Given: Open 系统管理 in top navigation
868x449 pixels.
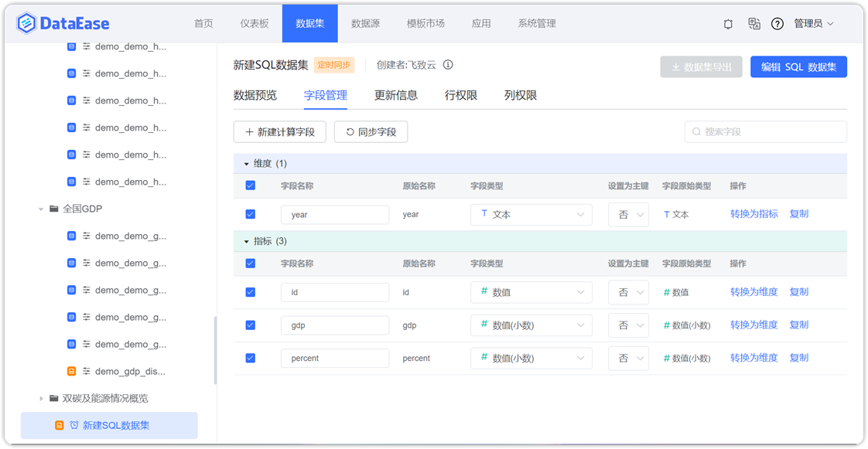Looking at the screenshot, I should [537, 24].
